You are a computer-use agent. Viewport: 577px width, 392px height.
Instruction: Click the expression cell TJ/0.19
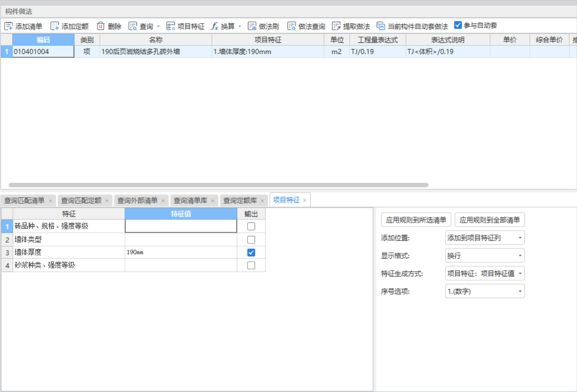click(x=378, y=52)
